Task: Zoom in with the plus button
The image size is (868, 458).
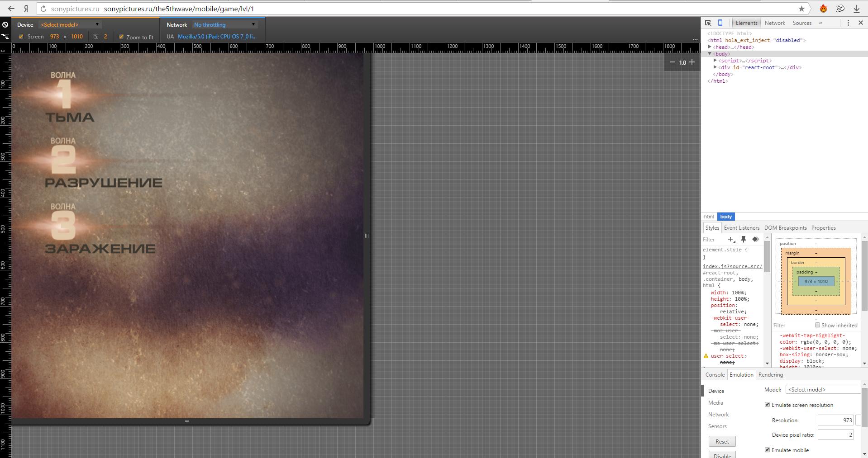Action: point(692,62)
